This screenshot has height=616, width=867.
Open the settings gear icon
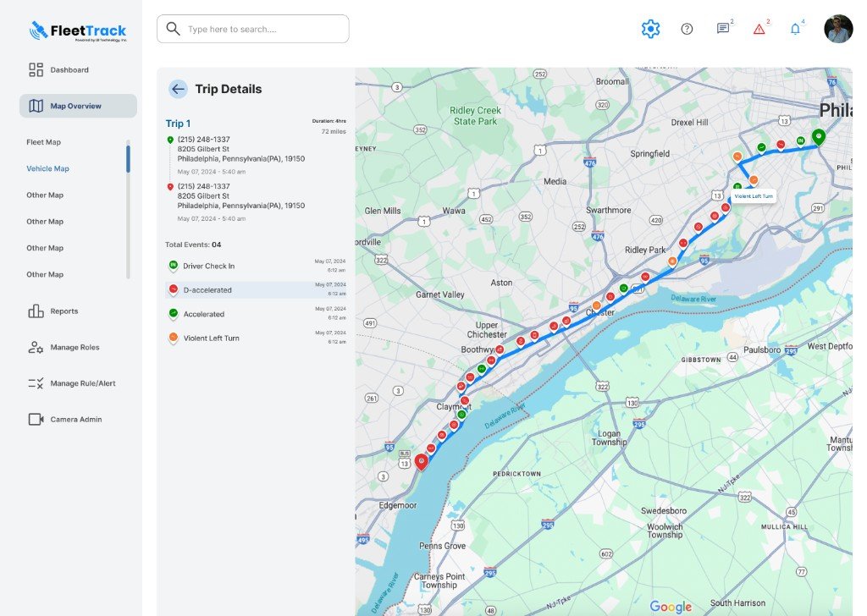[x=650, y=29]
